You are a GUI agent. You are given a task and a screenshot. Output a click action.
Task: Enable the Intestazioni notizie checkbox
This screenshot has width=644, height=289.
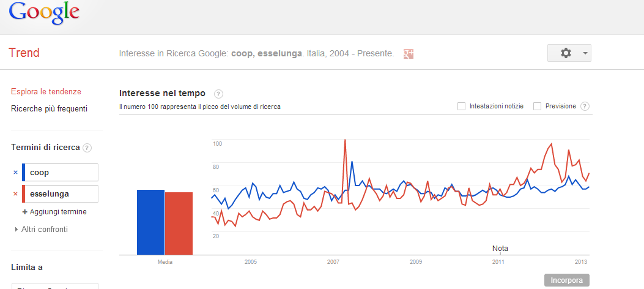click(x=462, y=107)
